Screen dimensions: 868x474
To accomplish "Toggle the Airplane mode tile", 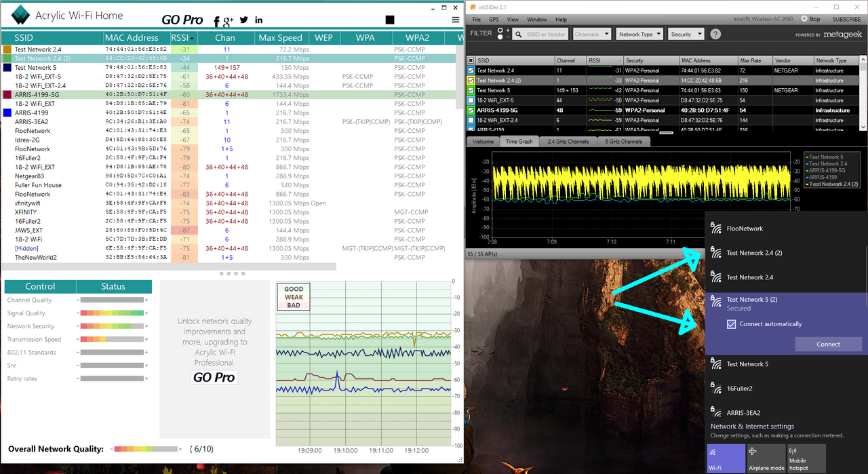I will 766,458.
